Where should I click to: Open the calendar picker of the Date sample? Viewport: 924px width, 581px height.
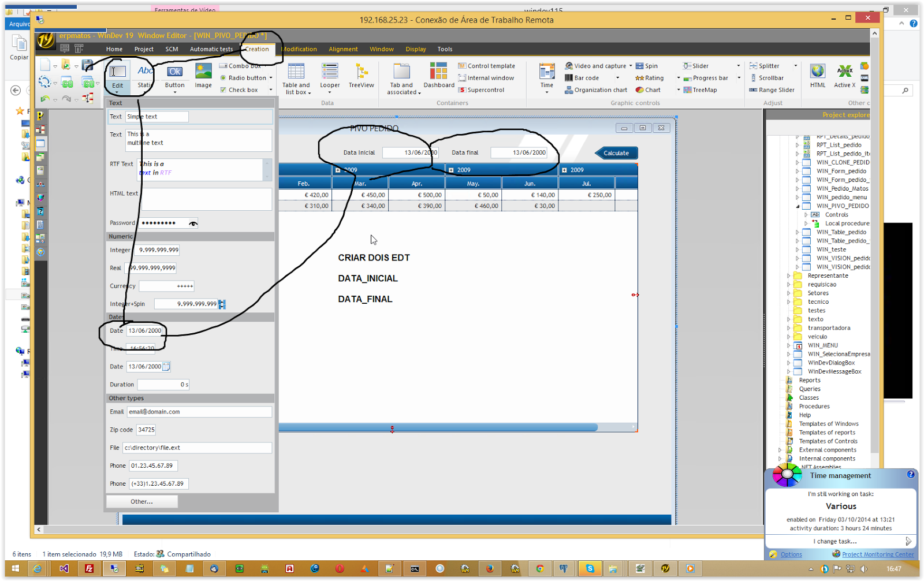[x=166, y=366]
